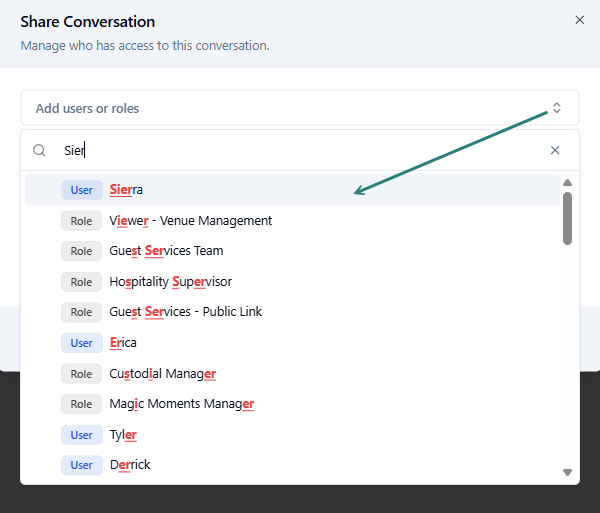
Task: Select Guest Services - Public Link role
Action: point(185,312)
